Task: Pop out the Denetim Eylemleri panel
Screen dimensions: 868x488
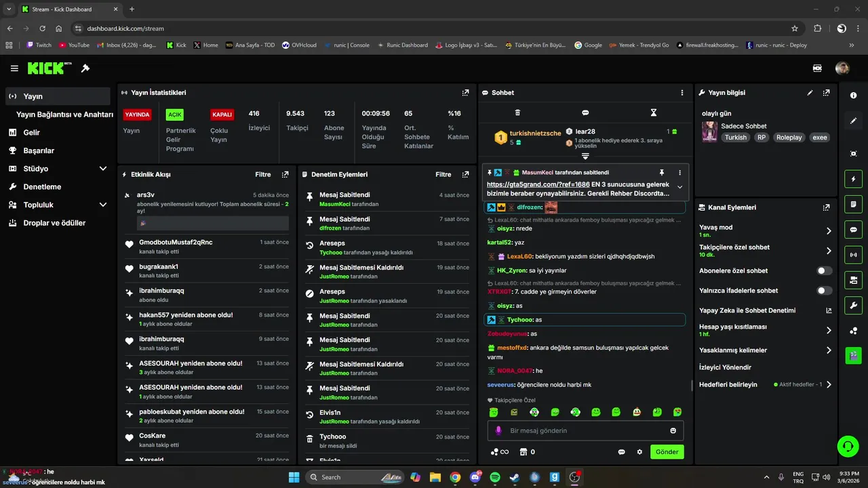Action: click(465, 174)
